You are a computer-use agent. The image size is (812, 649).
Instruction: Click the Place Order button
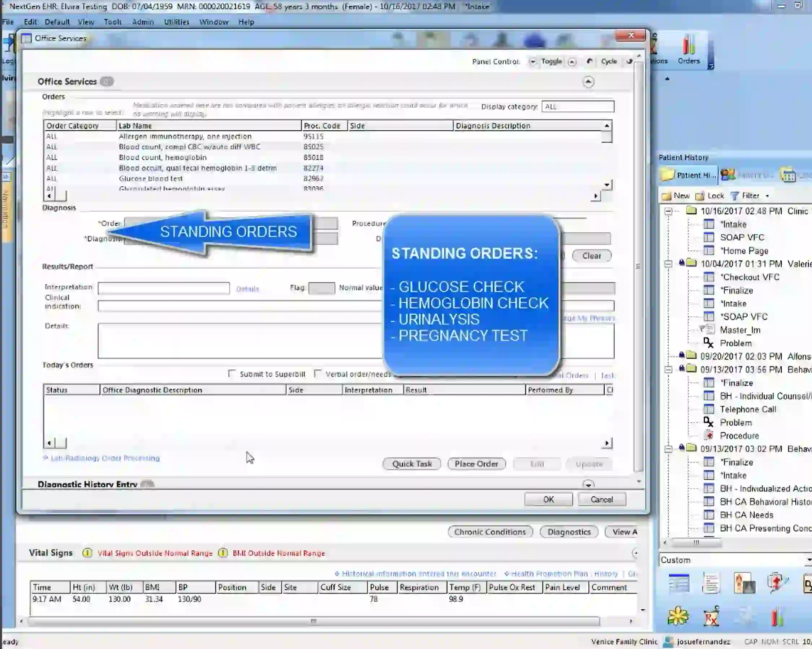point(476,464)
